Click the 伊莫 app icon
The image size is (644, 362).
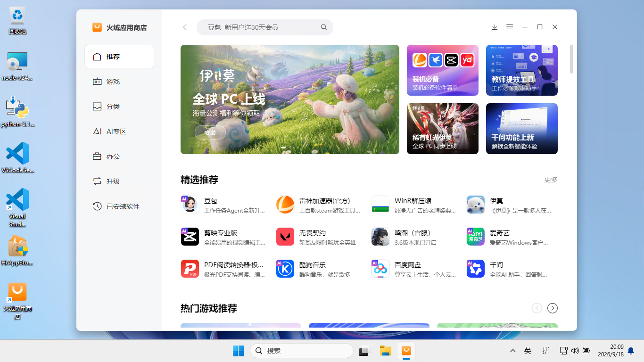pos(476,205)
